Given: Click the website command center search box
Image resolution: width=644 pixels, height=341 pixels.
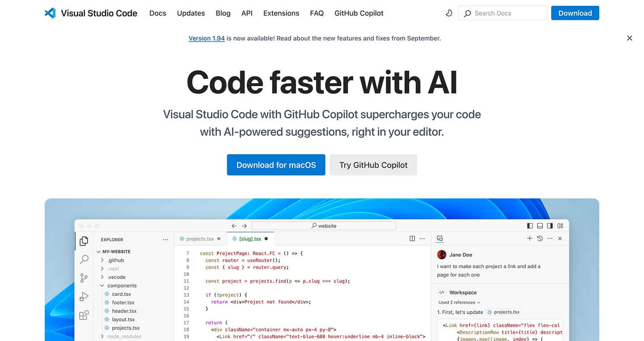Looking at the screenshot, I should tap(324, 226).
